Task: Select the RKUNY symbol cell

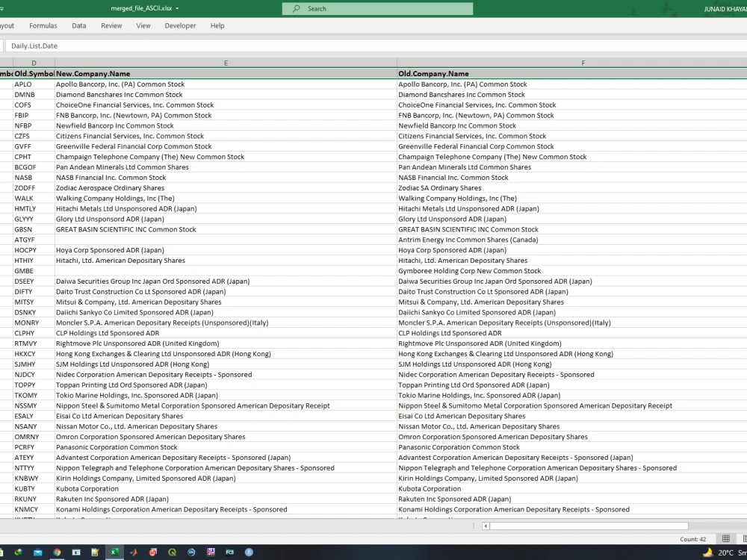Action: (34, 499)
